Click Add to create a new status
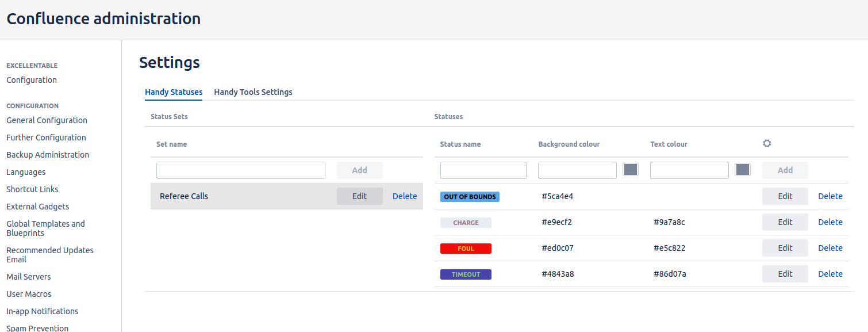The height and width of the screenshot is (332, 868). (785, 170)
